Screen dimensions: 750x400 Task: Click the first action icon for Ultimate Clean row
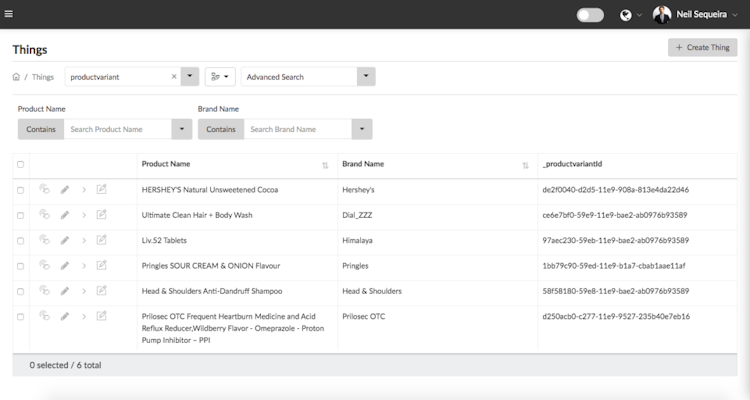point(44,214)
